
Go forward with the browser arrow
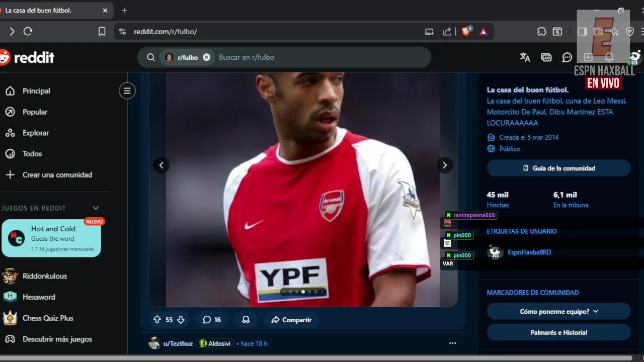pos(12,32)
